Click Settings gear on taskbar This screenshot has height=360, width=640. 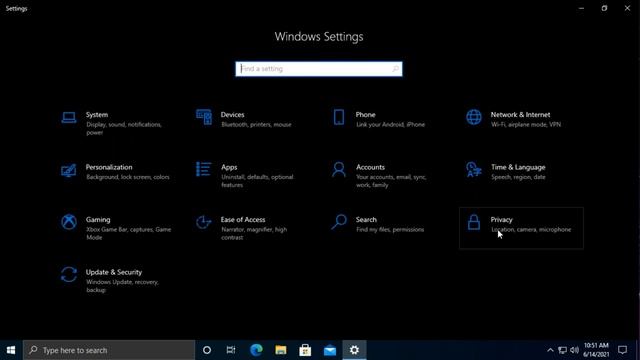354,350
